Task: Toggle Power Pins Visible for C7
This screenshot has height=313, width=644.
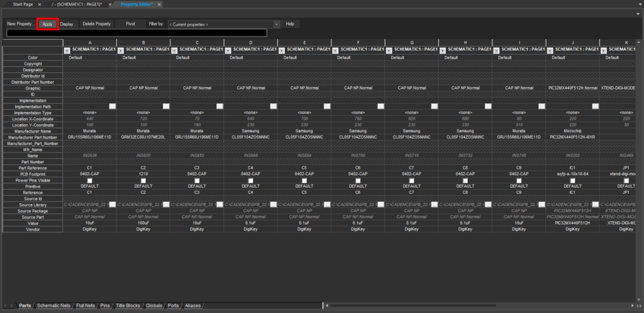Action: [x=411, y=181]
